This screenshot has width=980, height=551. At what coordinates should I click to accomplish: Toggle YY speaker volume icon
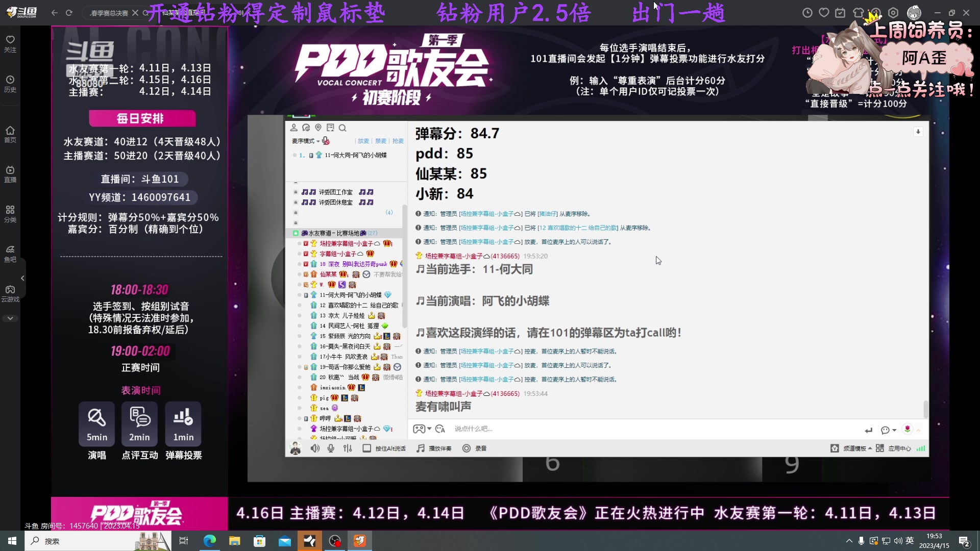pos(315,448)
